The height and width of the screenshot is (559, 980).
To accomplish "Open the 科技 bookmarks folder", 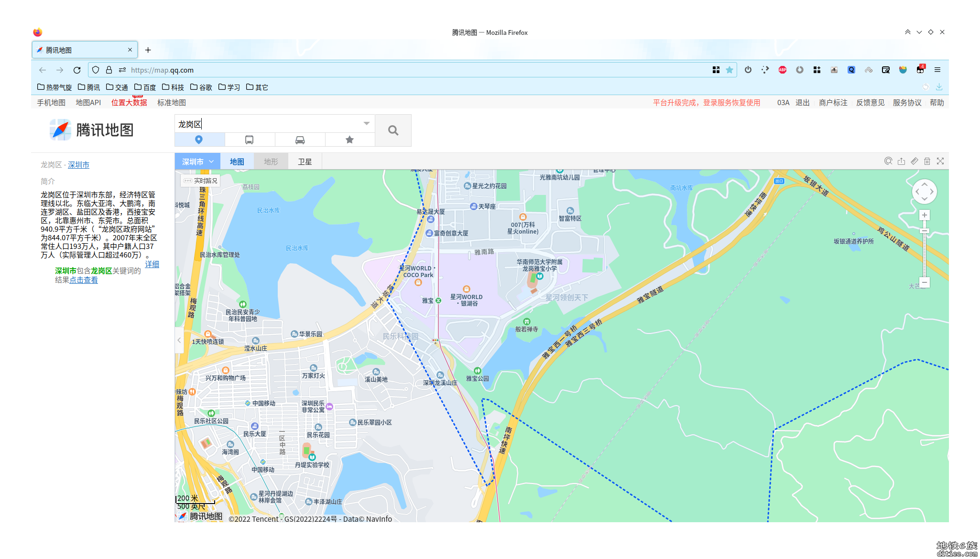I will (x=173, y=87).
